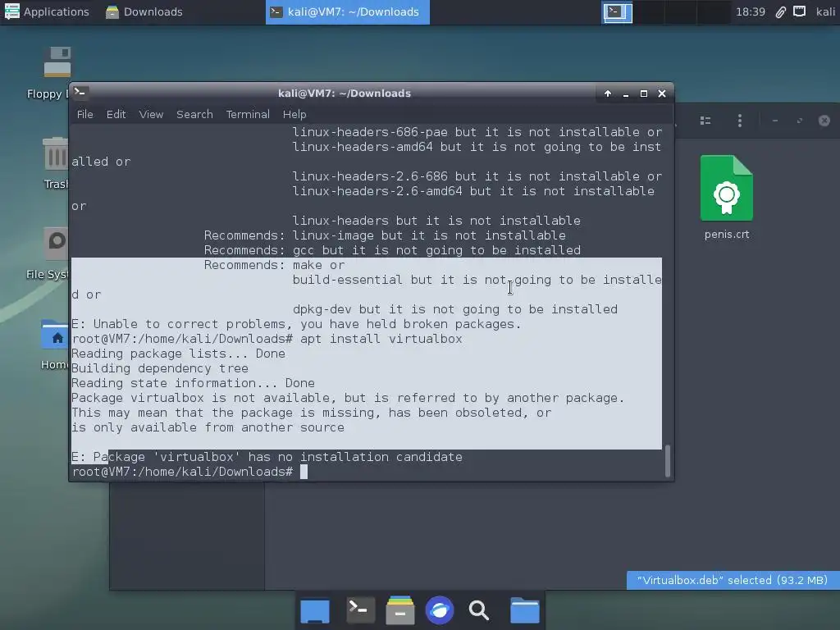The image size is (840, 630).
Task: Open the Applications menu in the top panel
Action: click(47, 11)
